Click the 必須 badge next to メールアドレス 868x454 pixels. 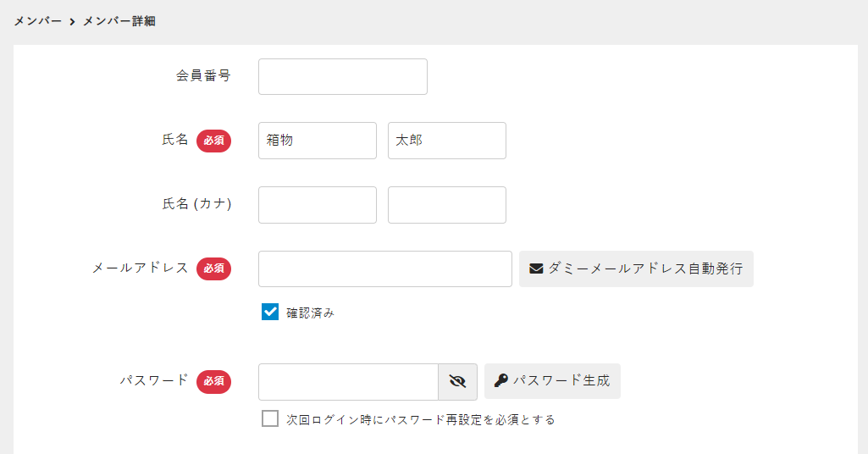(x=213, y=269)
